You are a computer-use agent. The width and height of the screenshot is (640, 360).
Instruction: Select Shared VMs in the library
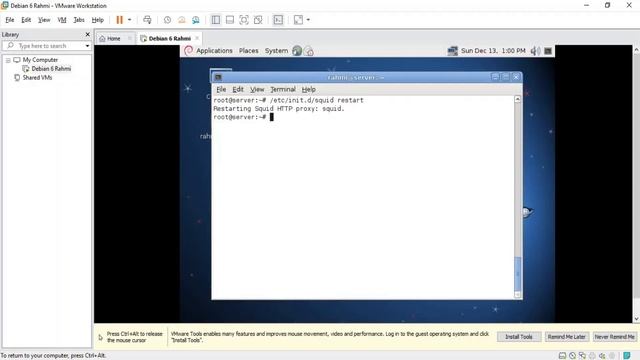click(x=37, y=78)
